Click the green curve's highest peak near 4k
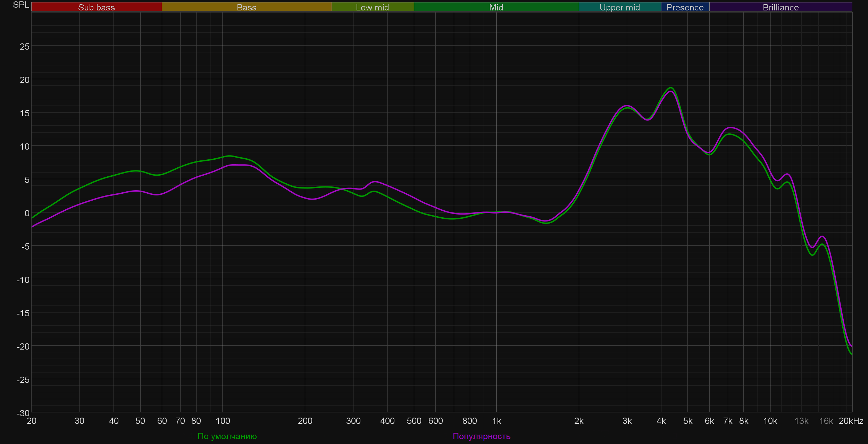This screenshot has width=868, height=444. pyautogui.click(x=671, y=88)
